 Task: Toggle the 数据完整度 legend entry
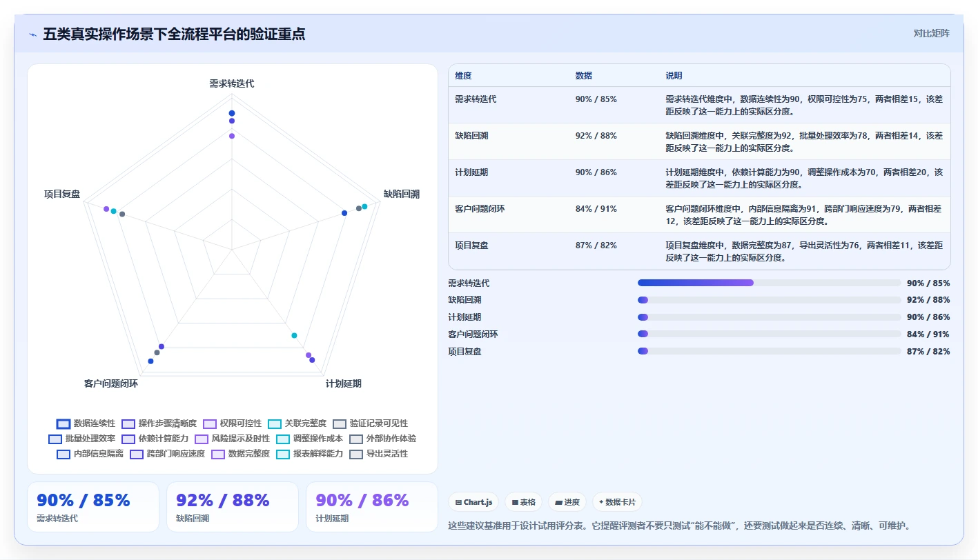[x=241, y=454]
